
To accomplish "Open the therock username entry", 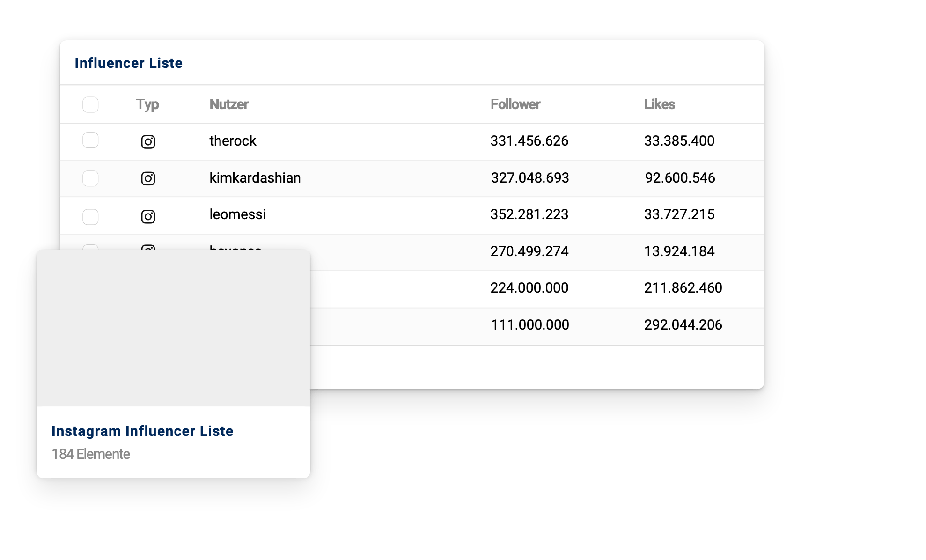I will tap(233, 141).
